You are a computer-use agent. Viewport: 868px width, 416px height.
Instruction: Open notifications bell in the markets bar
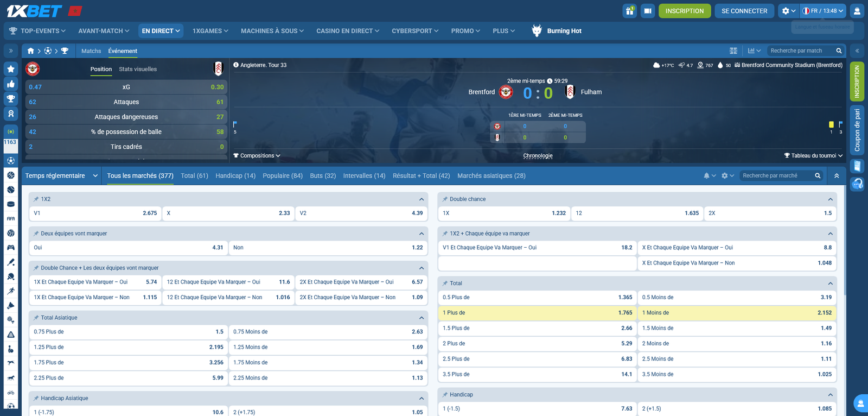[x=706, y=175]
